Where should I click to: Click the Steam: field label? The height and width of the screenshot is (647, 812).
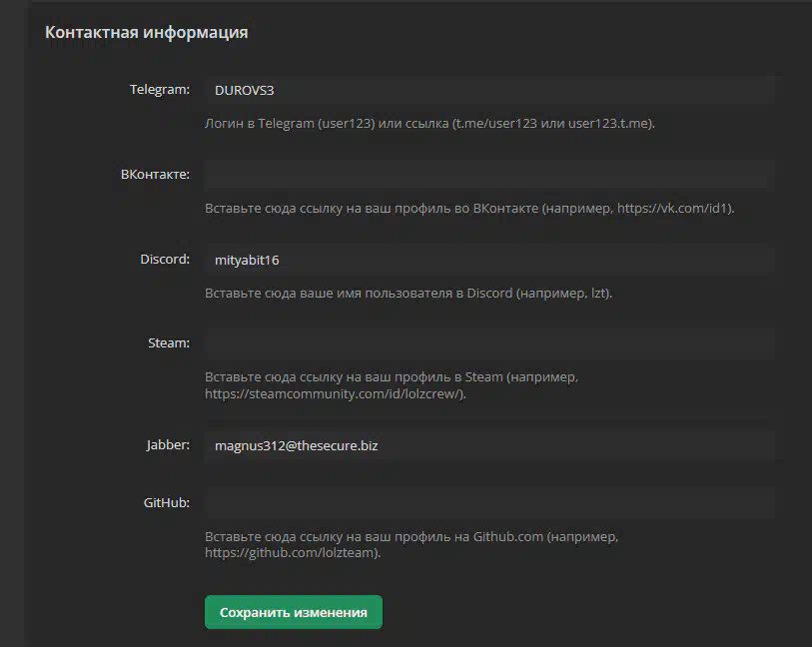[169, 343]
